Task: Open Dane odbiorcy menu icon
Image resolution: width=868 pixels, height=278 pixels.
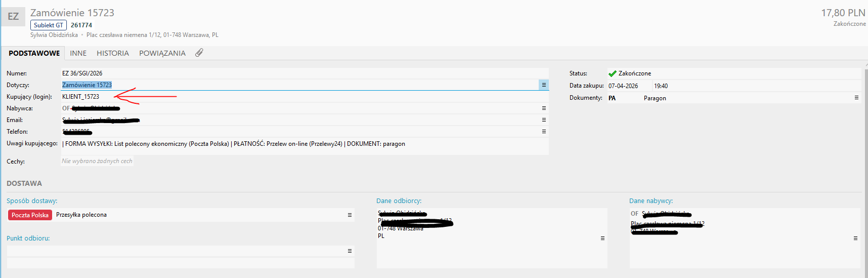Action: (x=602, y=239)
